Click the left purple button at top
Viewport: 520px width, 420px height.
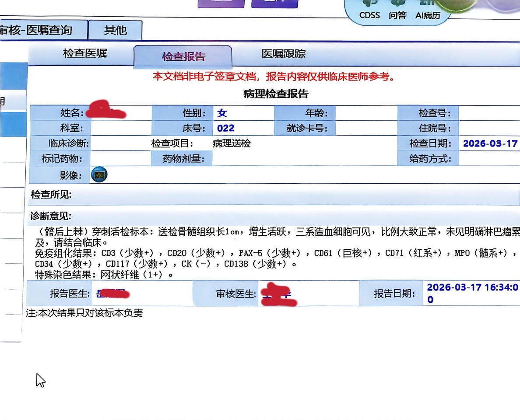click(x=221, y=3)
